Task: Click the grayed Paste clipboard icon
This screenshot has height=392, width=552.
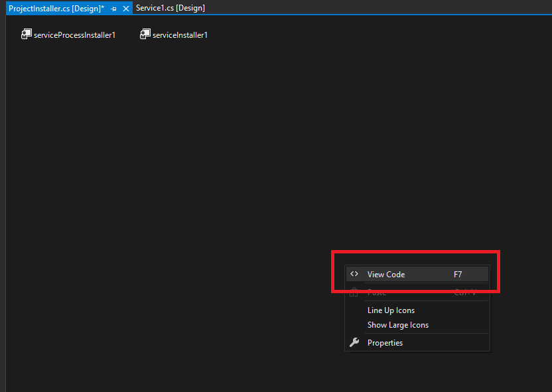Action: [354, 292]
